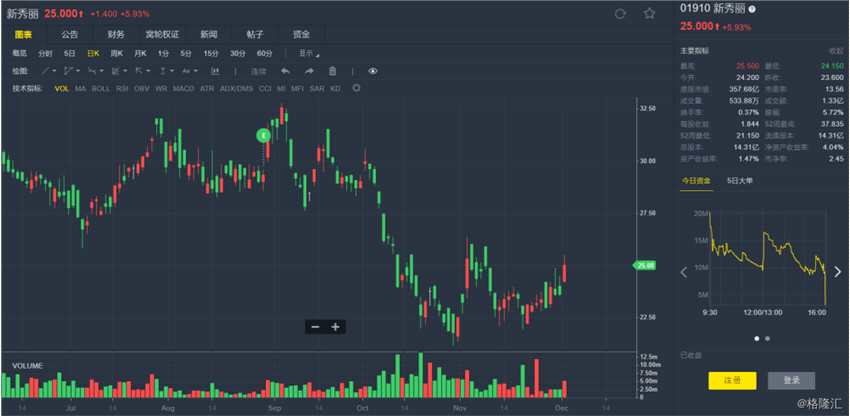The height and width of the screenshot is (416, 850).
Task: Toggle the VOL indicator
Action: pos(61,88)
